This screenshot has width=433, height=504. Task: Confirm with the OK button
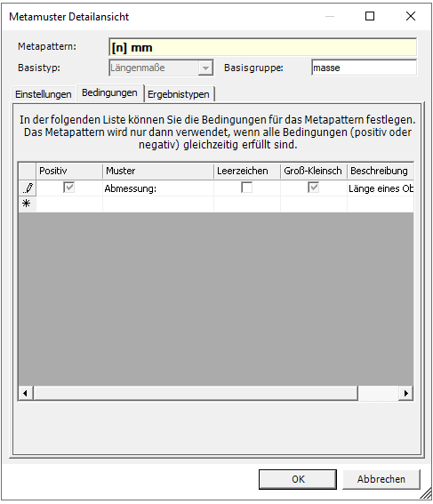[298, 479]
